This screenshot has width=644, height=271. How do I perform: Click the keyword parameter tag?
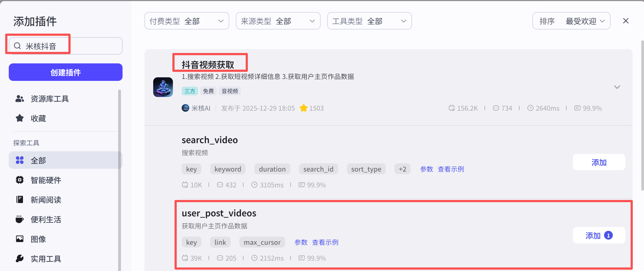228,169
